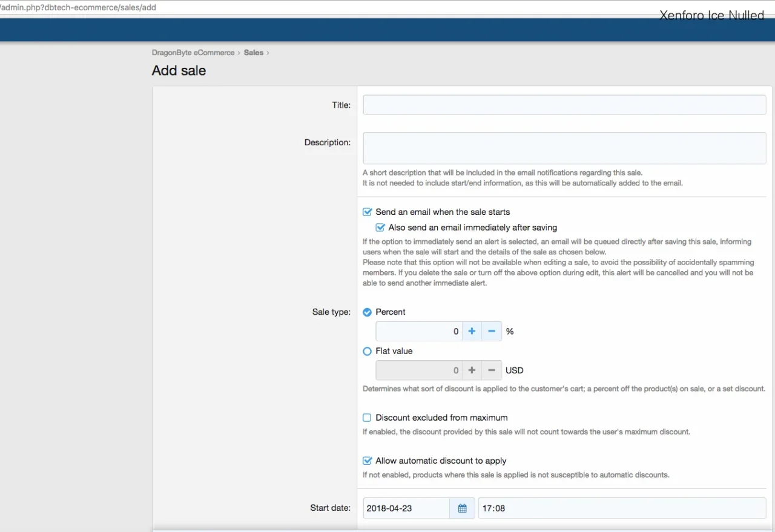Select the Percent sale type
This screenshot has width=775, height=532.
(x=367, y=312)
